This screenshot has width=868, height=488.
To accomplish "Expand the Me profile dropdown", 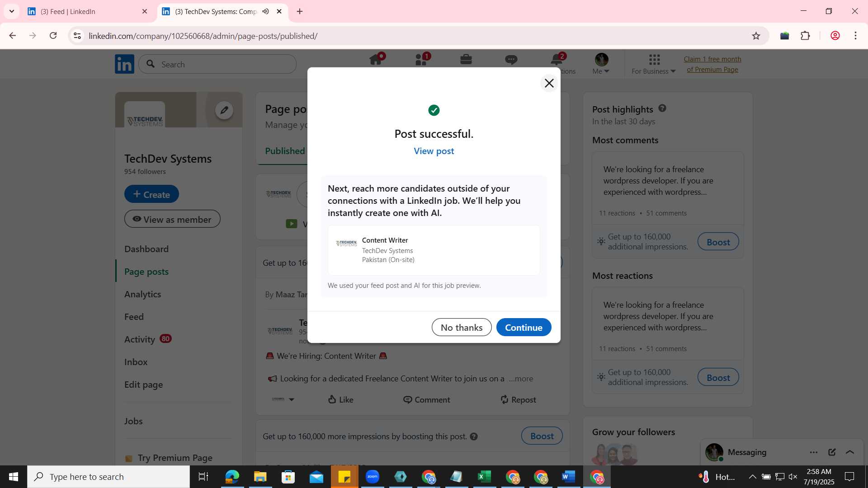I will tap(601, 64).
